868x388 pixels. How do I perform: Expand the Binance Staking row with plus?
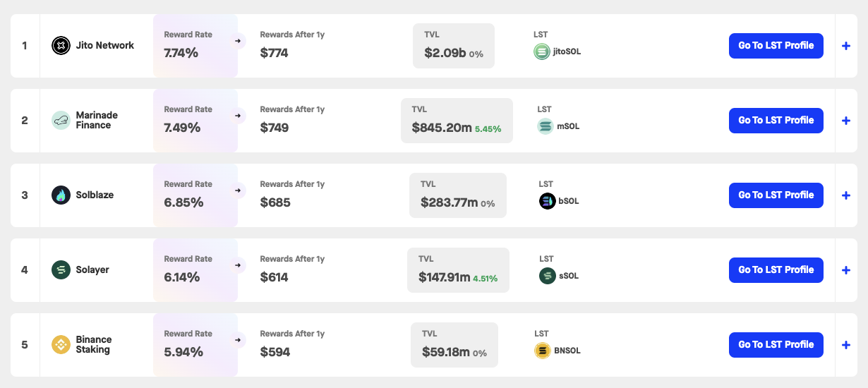tap(846, 345)
